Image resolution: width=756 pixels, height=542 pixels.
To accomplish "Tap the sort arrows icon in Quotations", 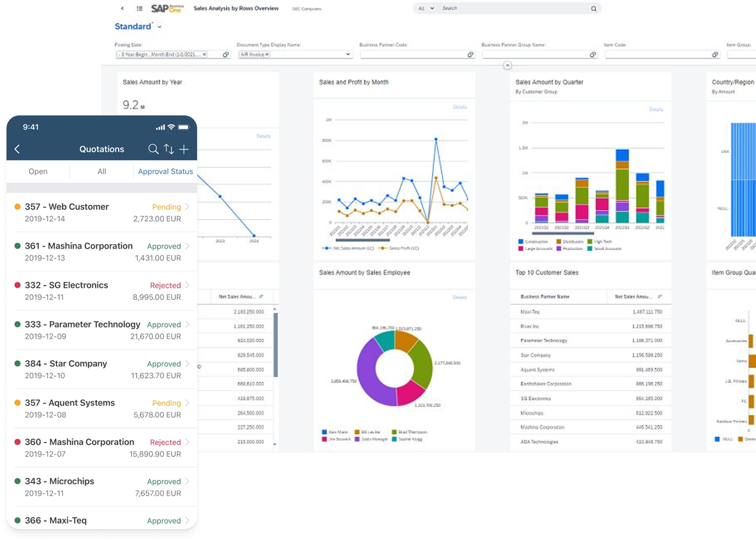I will click(169, 150).
